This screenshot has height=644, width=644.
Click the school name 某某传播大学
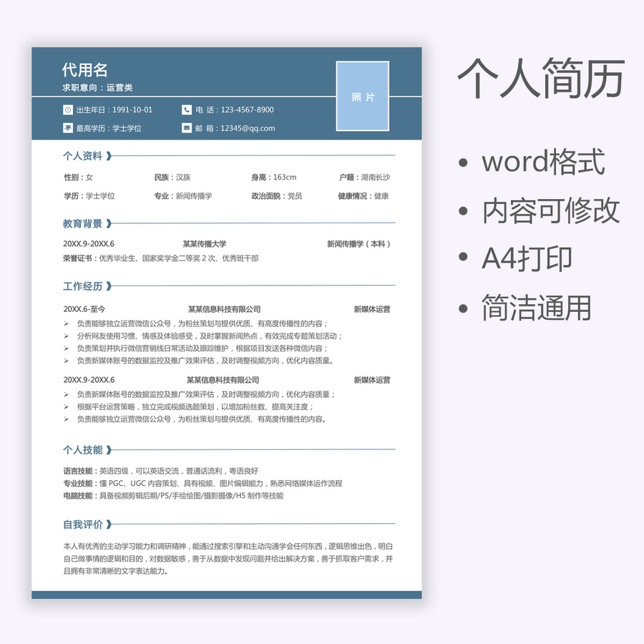(x=205, y=244)
